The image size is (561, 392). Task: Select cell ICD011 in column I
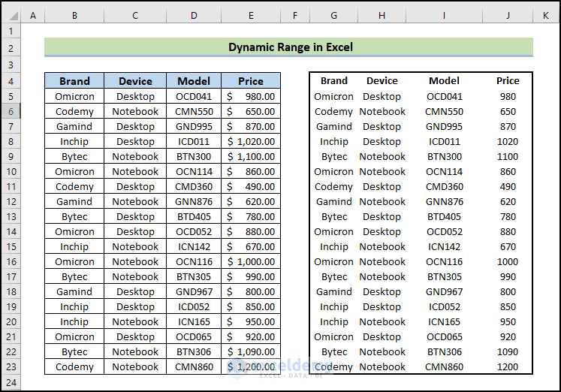444,141
